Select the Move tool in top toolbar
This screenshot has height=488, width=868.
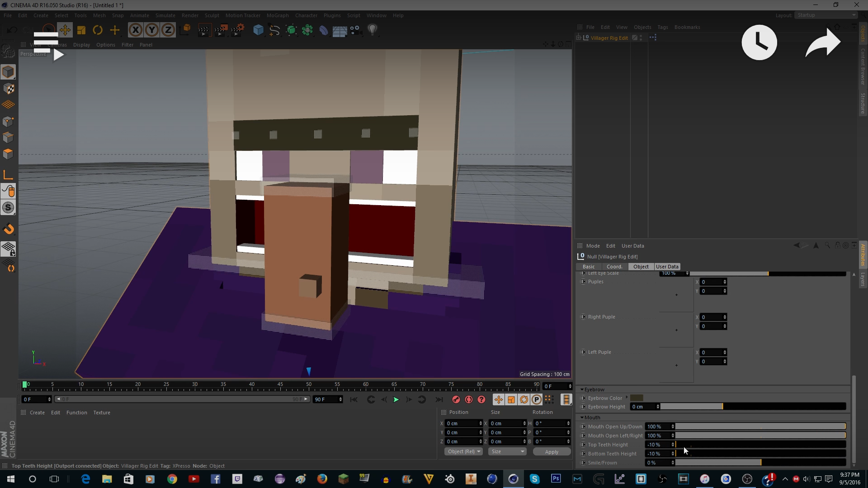click(65, 30)
